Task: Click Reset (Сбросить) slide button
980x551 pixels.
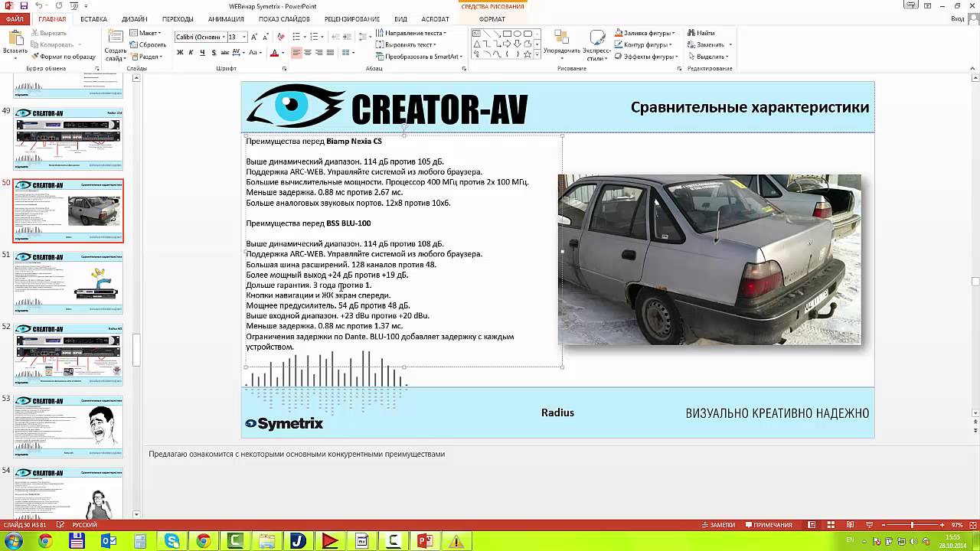Action: pos(147,45)
